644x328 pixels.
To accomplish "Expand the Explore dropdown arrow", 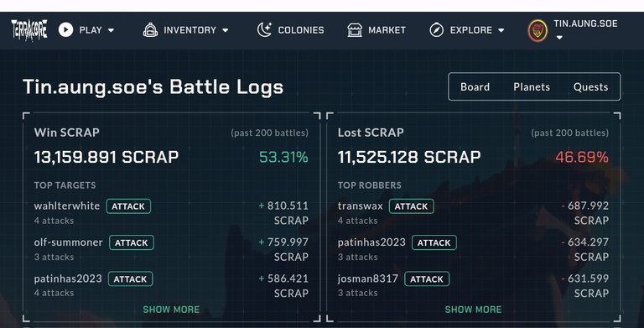I will pyautogui.click(x=501, y=30).
